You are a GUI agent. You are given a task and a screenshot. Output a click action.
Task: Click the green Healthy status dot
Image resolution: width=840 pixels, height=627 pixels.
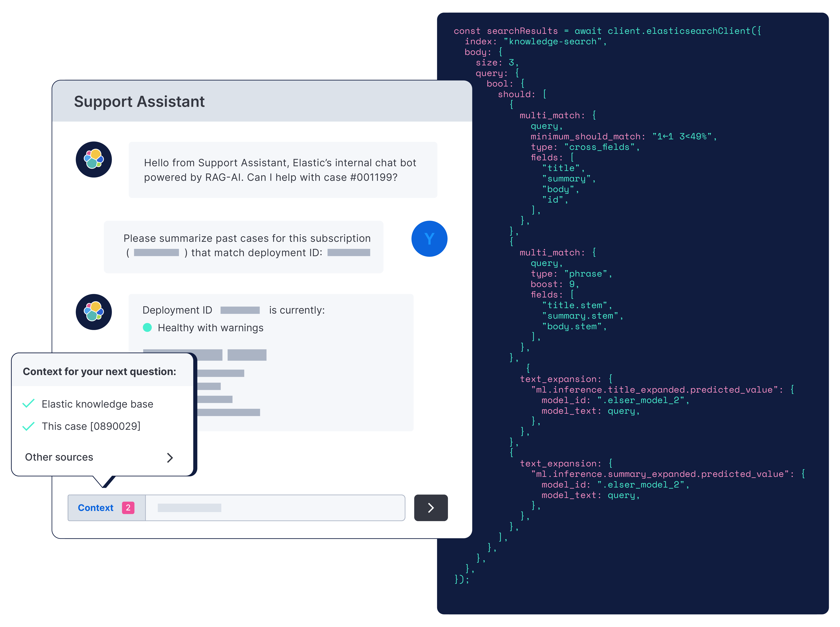147,327
